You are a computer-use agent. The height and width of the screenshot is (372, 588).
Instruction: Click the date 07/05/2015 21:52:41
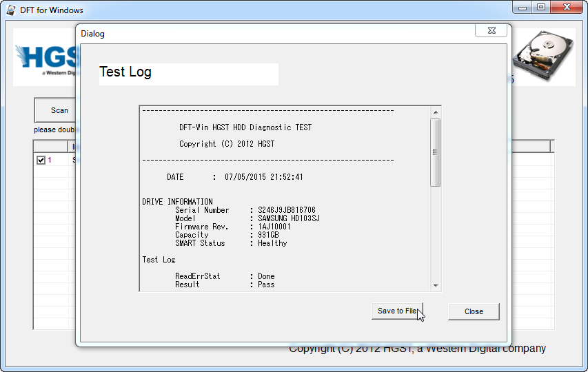(x=263, y=177)
